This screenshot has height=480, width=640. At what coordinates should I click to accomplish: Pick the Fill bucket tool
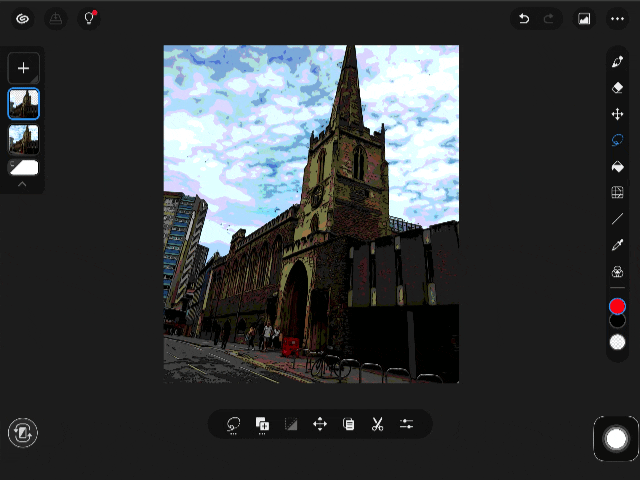617,167
